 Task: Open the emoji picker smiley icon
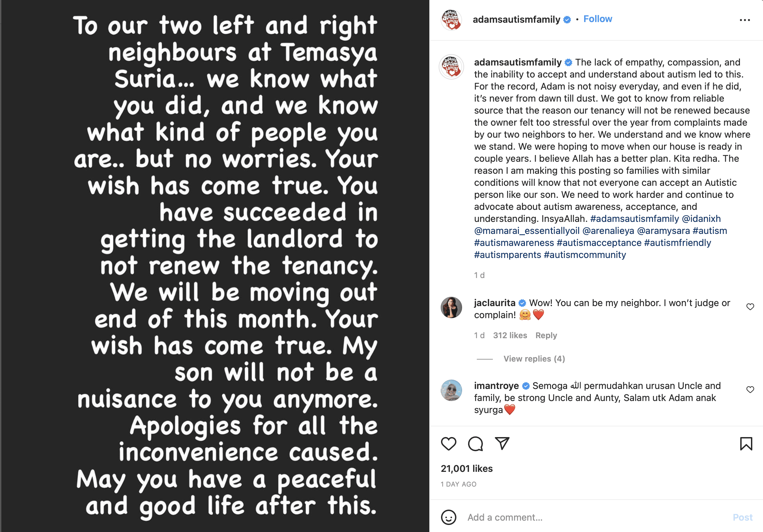448,517
